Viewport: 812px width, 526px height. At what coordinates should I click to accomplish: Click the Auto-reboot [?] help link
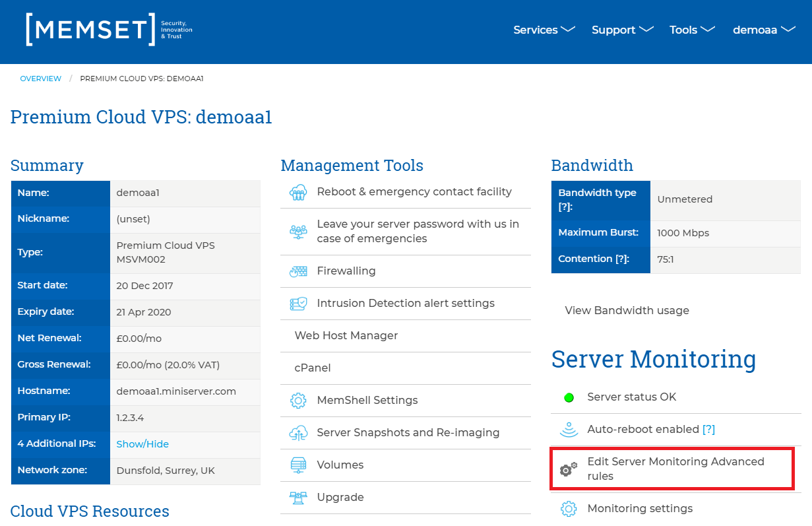click(708, 430)
